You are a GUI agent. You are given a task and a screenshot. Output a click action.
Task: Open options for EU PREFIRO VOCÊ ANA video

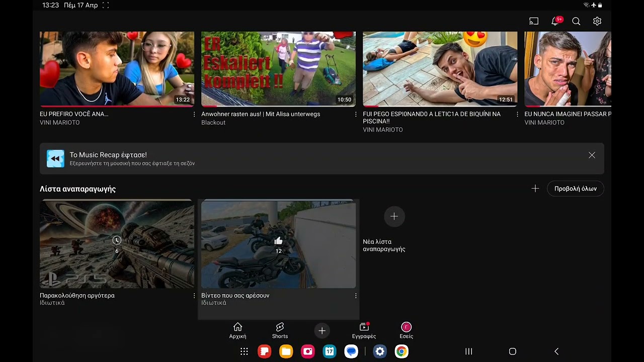click(x=194, y=114)
